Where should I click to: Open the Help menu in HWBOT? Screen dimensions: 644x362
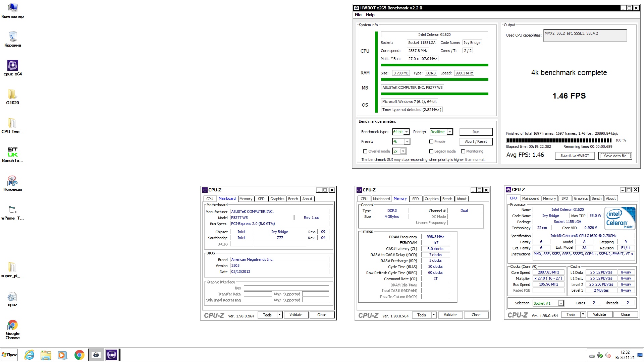coord(370,15)
